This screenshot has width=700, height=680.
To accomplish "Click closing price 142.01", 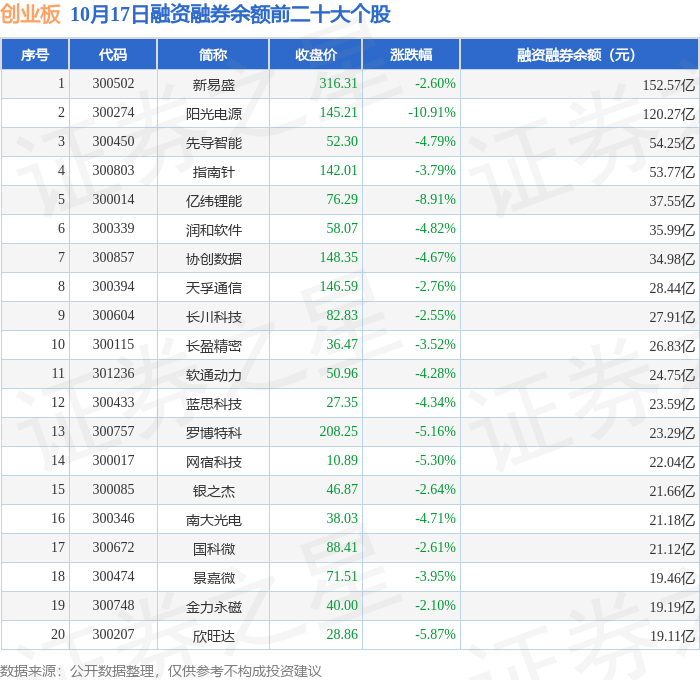I will point(338,170).
